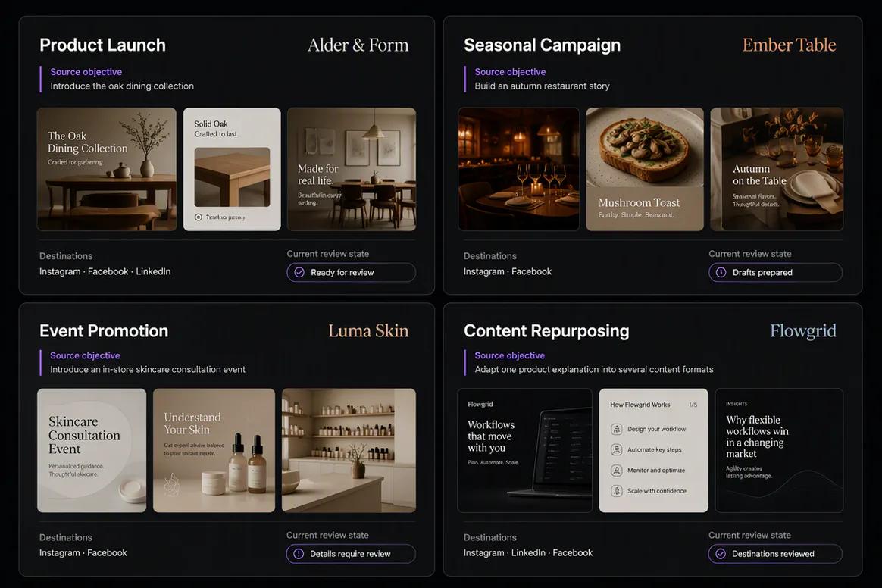Open the Understand Your Skin thumbnail
This screenshot has width=882, height=588.
coord(214,450)
